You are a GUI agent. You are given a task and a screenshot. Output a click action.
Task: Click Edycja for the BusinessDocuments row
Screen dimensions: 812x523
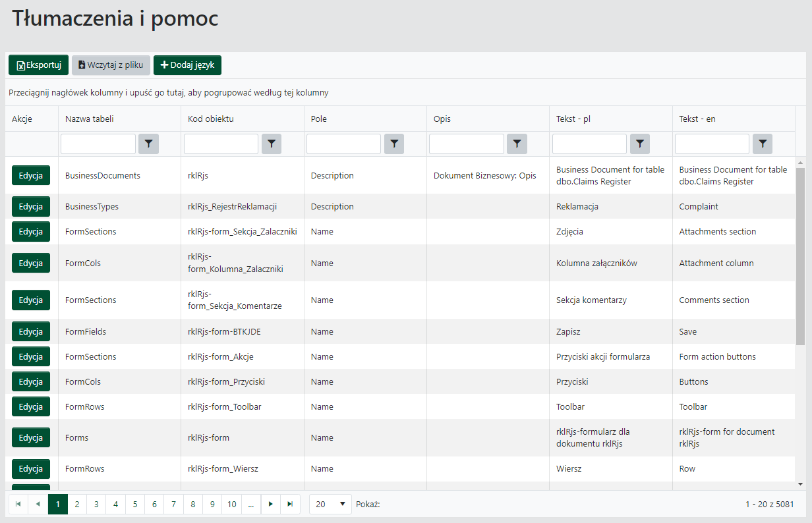[x=31, y=176]
